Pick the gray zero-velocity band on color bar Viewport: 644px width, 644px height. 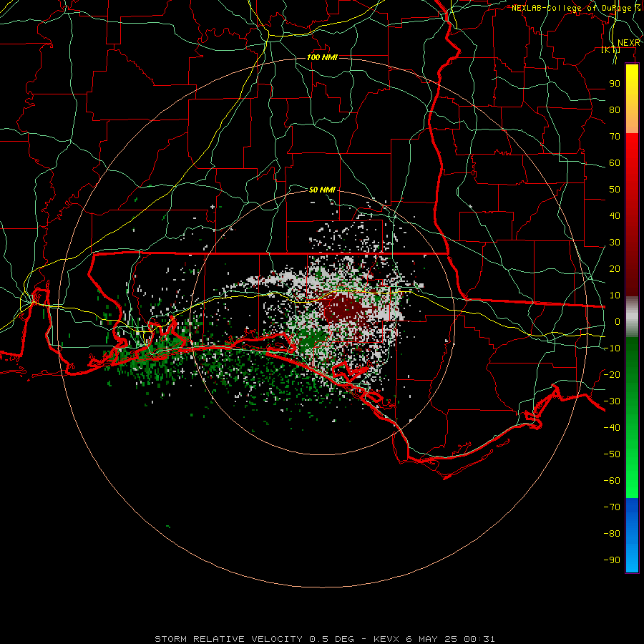tap(632, 317)
